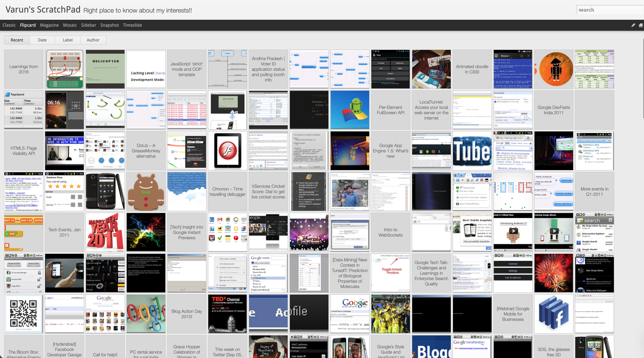Select the Recent filter button

pyautogui.click(x=17, y=40)
